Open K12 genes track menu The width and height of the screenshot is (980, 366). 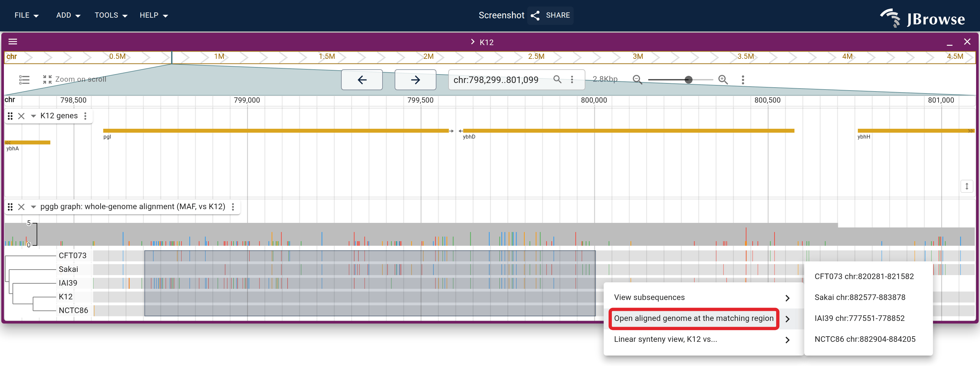[x=85, y=116]
